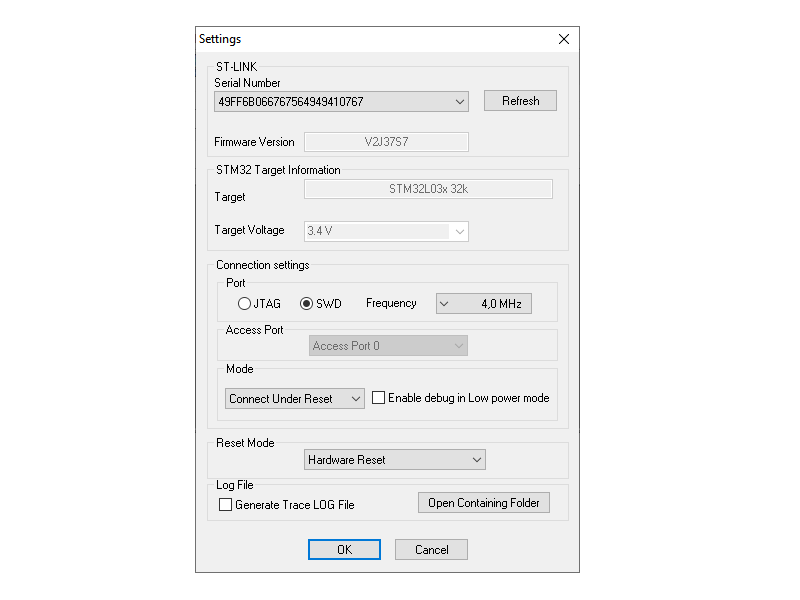Click the Firmware Version field V2J37S7
This screenshot has width=800, height=600.
tap(386, 142)
